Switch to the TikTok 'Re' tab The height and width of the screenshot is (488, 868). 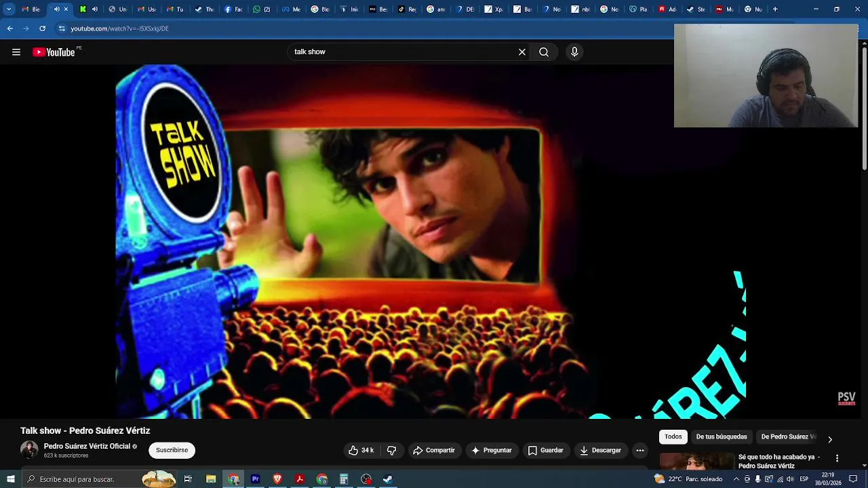point(408,9)
